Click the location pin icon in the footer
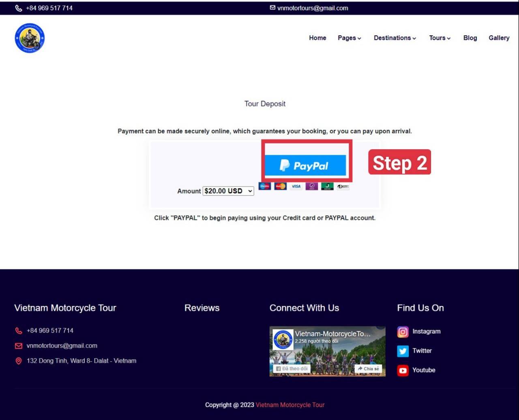 click(19, 361)
